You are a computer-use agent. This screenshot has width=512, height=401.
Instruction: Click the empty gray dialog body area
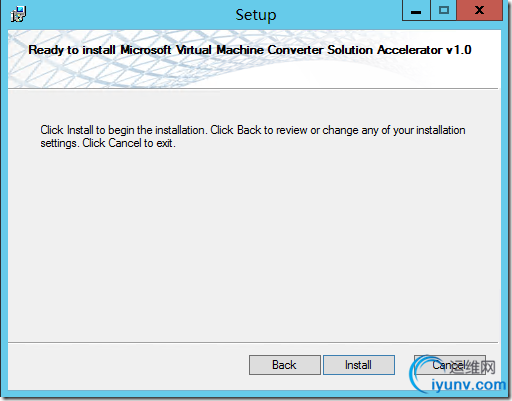pyautogui.click(x=253, y=243)
